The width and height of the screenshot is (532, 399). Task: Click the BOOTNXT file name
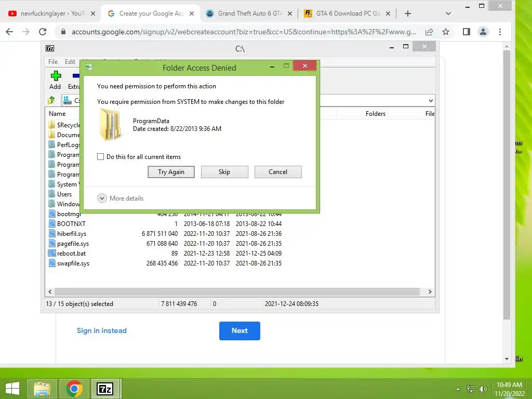tap(71, 223)
